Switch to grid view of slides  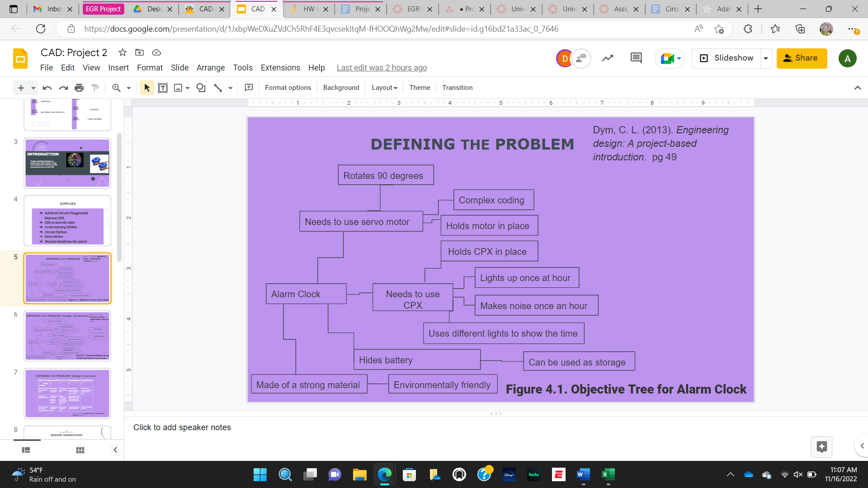pos(80,450)
